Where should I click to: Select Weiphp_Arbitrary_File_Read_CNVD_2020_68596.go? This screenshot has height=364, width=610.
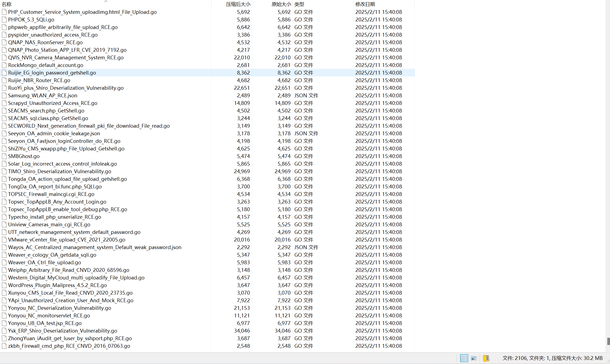coord(69,270)
